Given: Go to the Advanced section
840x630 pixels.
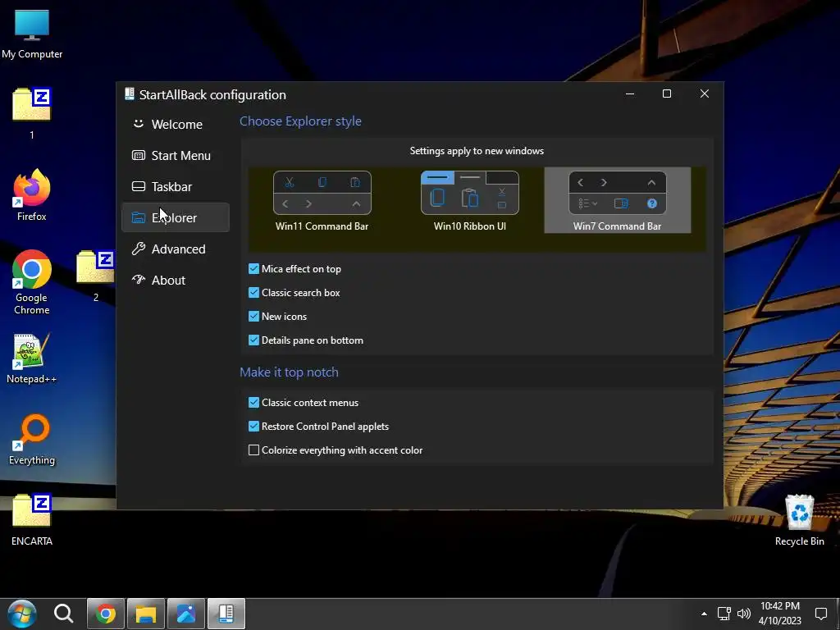Looking at the screenshot, I should click(176, 249).
